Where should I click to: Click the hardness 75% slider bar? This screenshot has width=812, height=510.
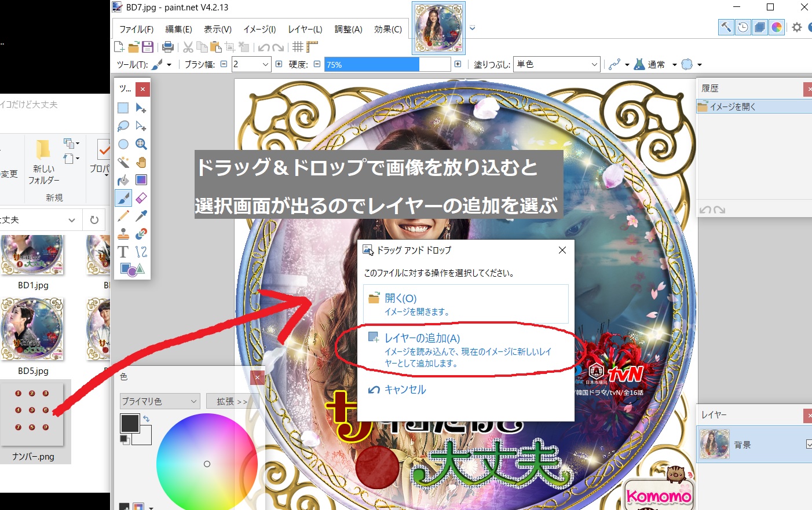point(387,64)
